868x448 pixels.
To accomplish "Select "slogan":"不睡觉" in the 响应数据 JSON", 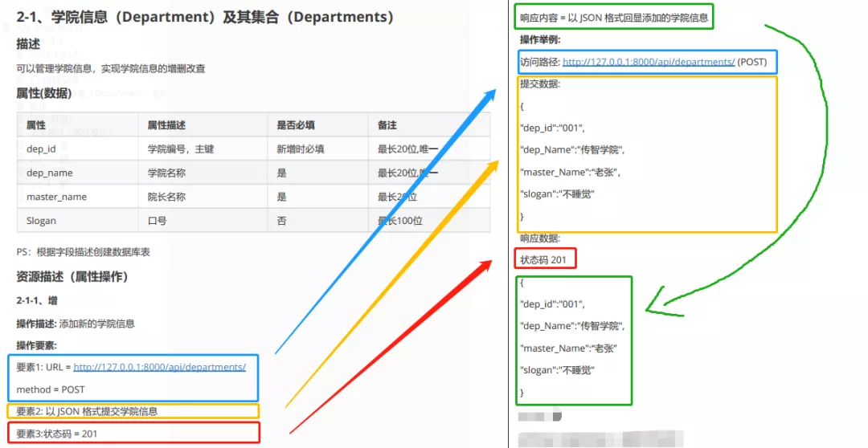I will [x=558, y=371].
